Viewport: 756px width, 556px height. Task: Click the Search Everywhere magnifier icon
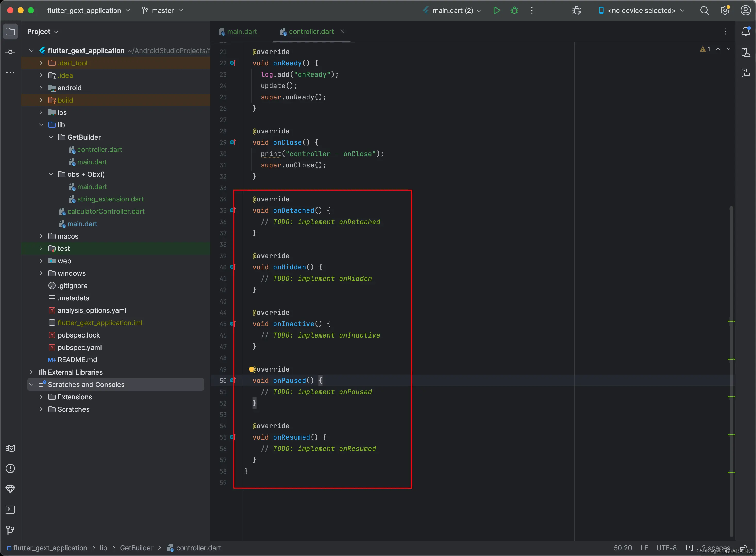704,10
